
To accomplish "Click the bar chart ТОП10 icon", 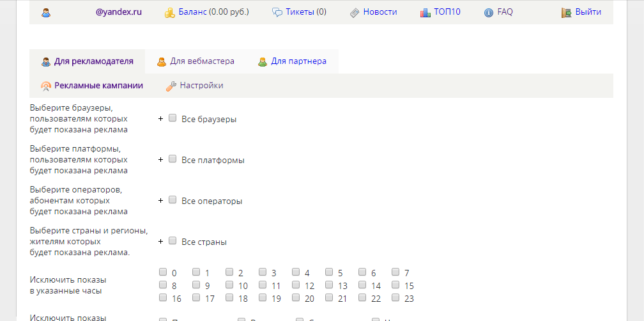I will click(x=425, y=13).
